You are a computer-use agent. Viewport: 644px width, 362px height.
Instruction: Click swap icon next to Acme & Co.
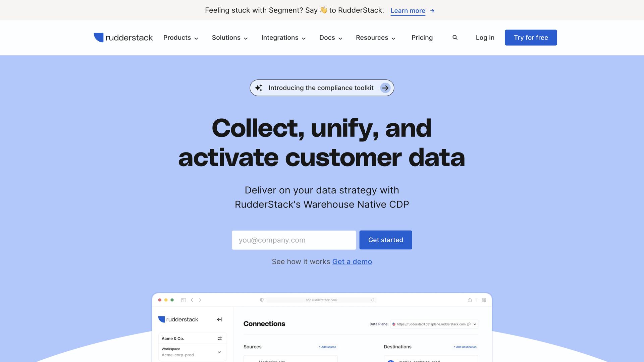[x=220, y=339]
